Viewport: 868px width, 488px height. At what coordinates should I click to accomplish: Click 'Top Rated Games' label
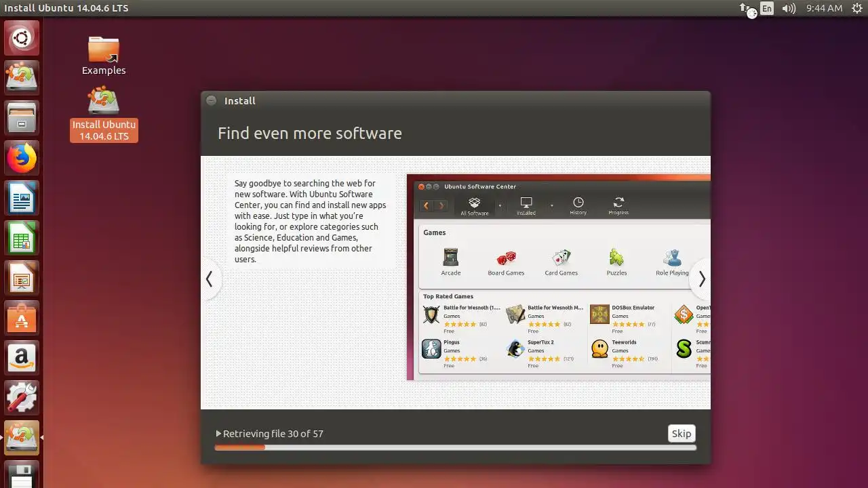(448, 296)
